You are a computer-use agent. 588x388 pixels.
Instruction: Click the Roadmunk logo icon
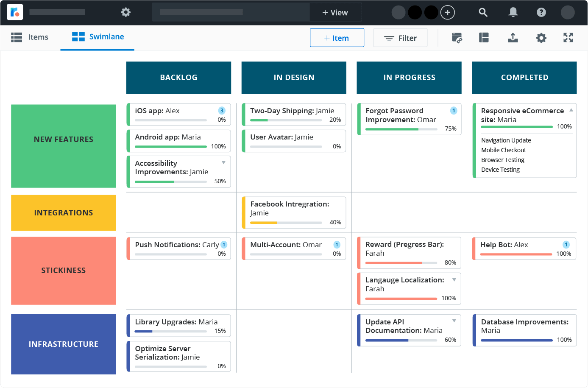click(15, 12)
